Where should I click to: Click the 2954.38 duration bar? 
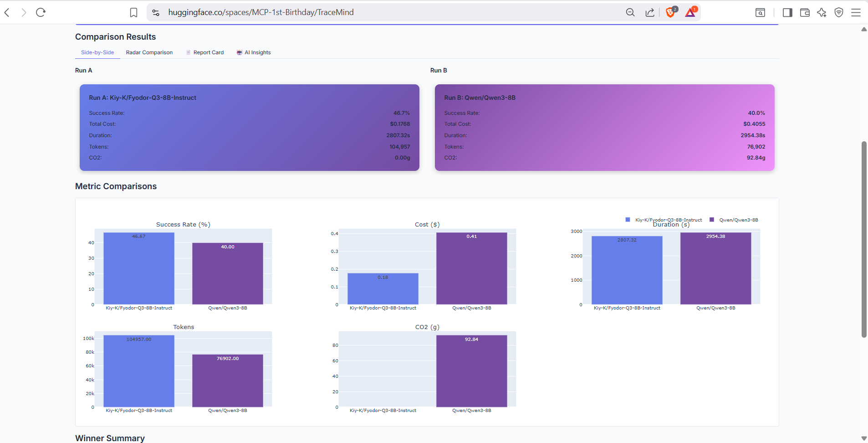coord(716,268)
